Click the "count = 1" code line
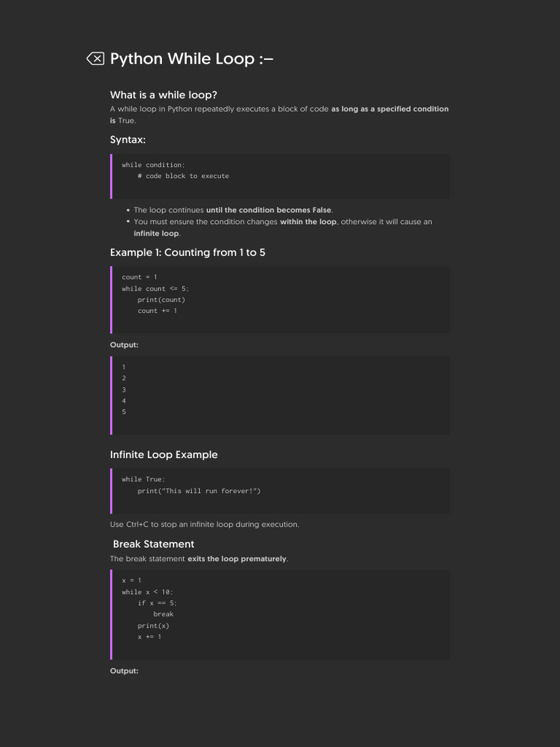The height and width of the screenshot is (747, 560). coord(139,277)
